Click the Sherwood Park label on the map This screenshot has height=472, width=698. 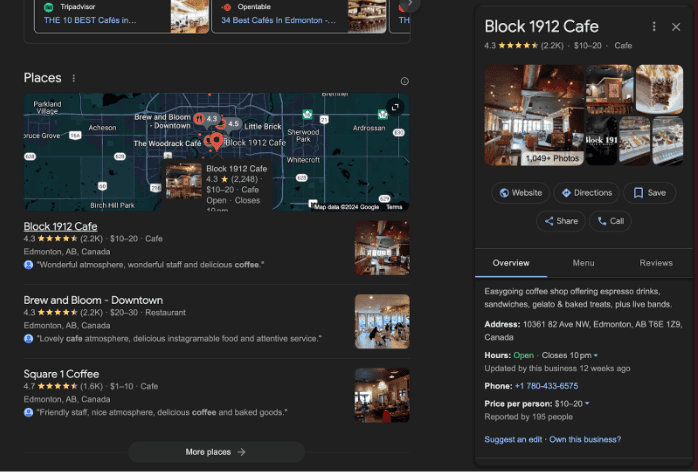[303, 136]
